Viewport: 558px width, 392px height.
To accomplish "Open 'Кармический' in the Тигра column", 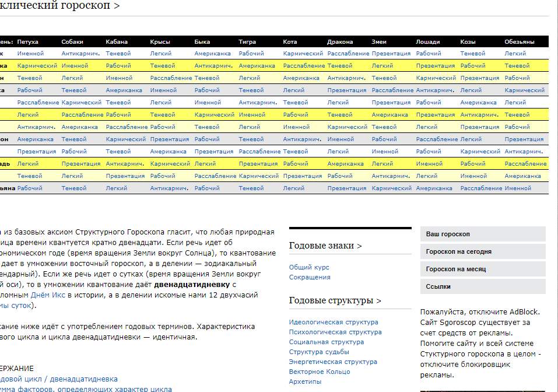I will pyautogui.click(x=259, y=176).
